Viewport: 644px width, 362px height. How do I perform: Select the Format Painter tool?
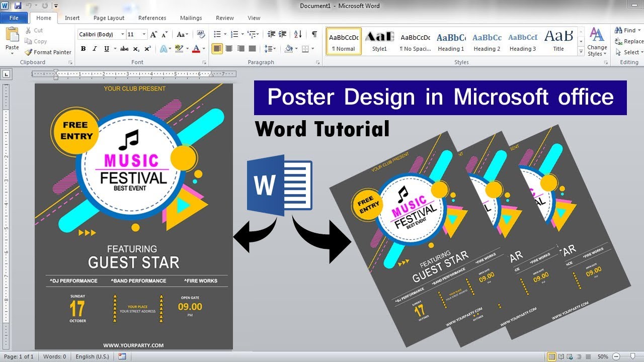[x=48, y=52]
